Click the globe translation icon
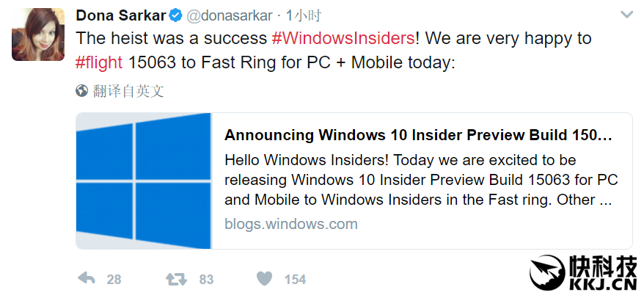 click(81, 91)
